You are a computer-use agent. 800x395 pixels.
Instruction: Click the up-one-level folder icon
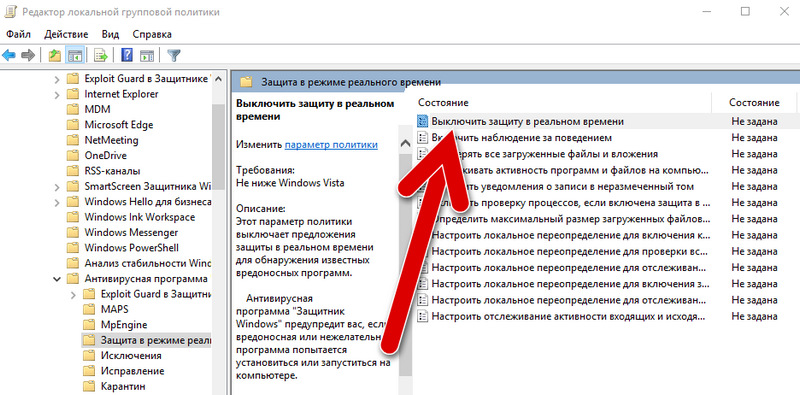pos(55,55)
